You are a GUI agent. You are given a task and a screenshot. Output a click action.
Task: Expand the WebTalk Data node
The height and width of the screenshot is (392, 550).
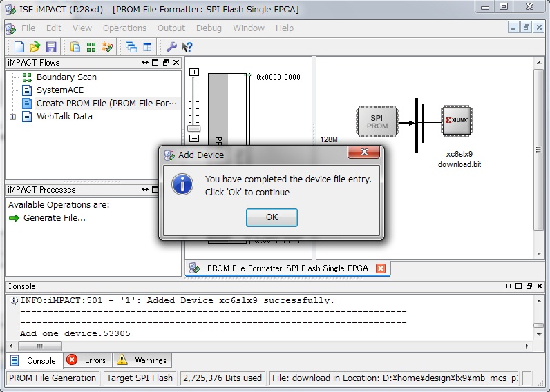point(12,117)
